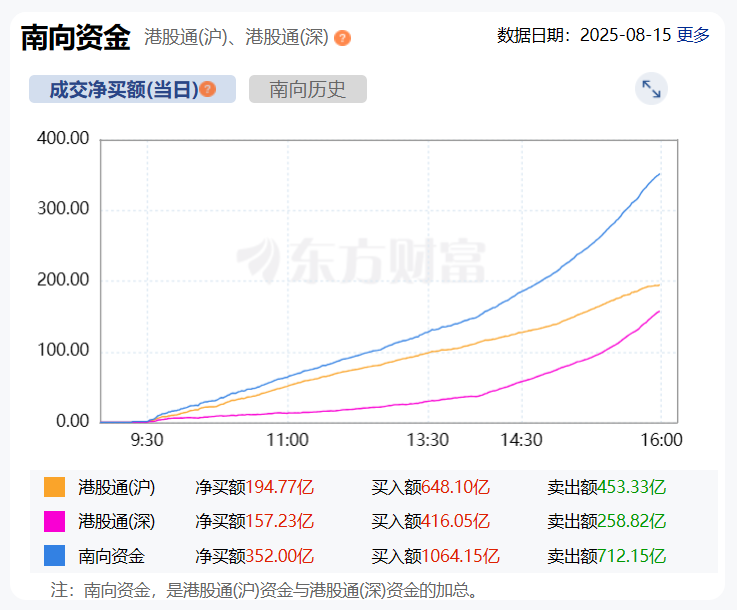Click the 南向资金 legend label
Image resolution: width=737 pixels, height=610 pixels.
(111, 556)
